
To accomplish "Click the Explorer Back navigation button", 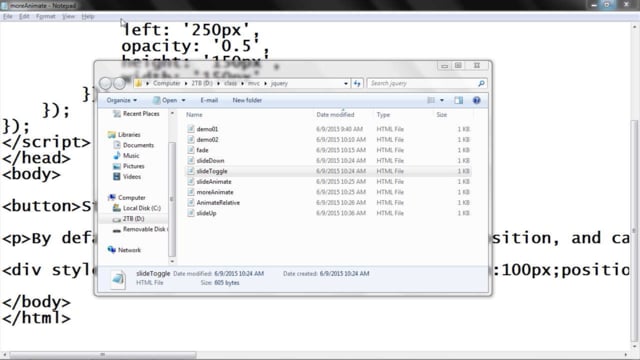I will coord(106,83).
